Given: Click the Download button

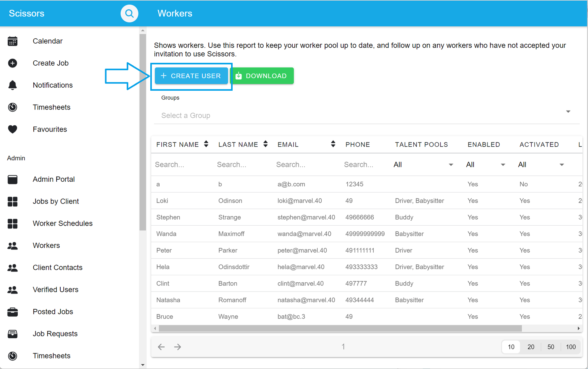Looking at the screenshot, I should tap(262, 76).
